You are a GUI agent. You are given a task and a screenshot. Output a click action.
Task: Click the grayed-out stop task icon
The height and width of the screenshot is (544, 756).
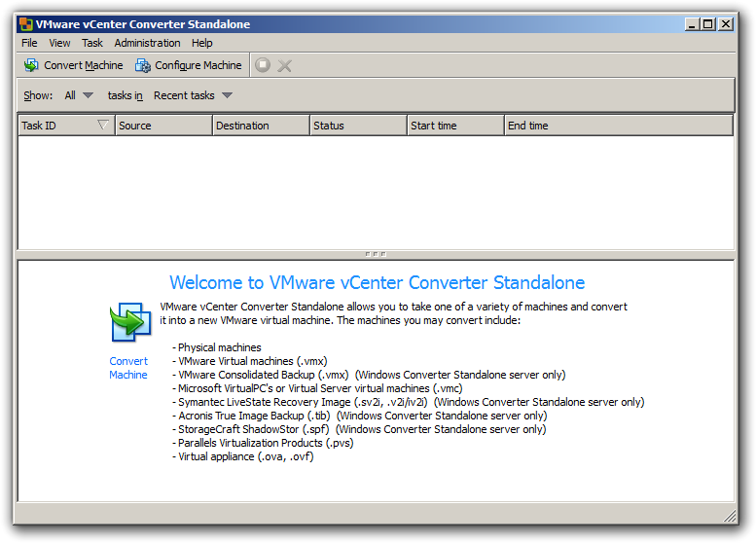click(x=263, y=64)
